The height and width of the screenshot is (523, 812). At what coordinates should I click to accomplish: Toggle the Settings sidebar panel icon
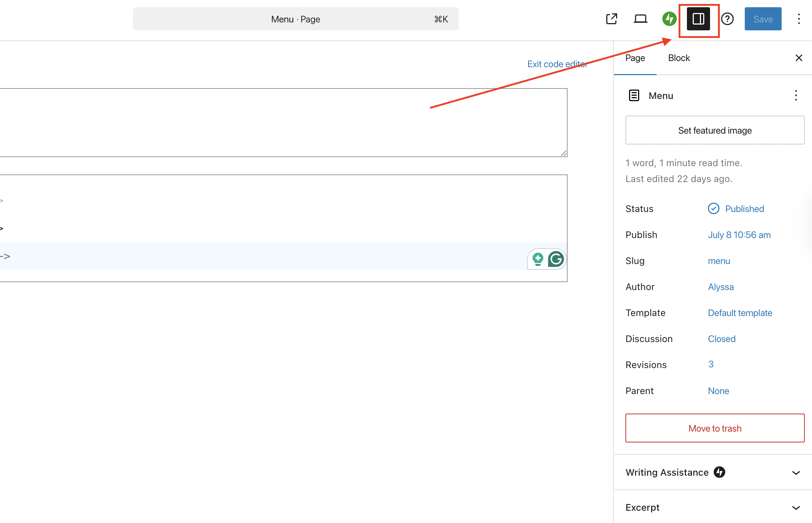698,19
